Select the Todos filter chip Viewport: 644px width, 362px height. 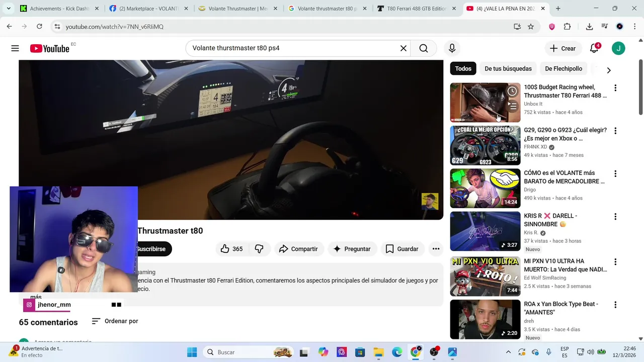(463, 68)
